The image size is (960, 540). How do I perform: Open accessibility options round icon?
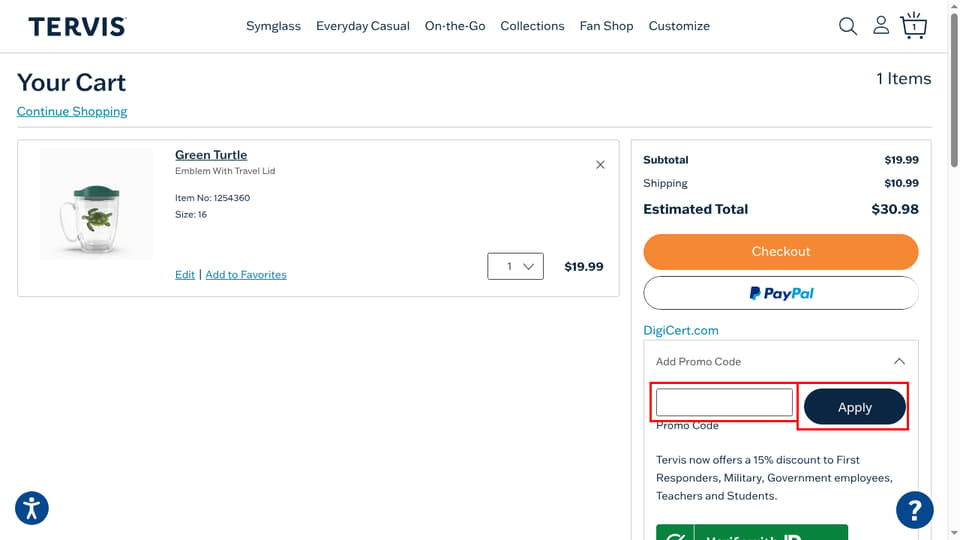point(32,508)
